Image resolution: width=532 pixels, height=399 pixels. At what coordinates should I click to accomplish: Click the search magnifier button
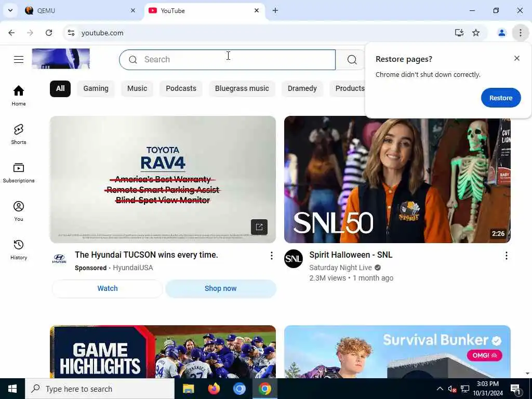352,60
